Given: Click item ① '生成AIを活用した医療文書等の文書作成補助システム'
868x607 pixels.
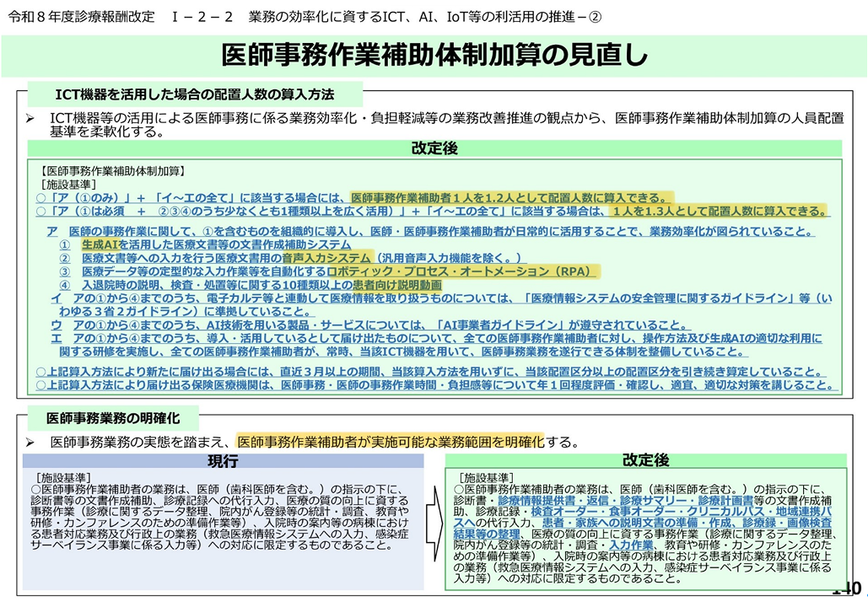Looking at the screenshot, I should (x=217, y=244).
